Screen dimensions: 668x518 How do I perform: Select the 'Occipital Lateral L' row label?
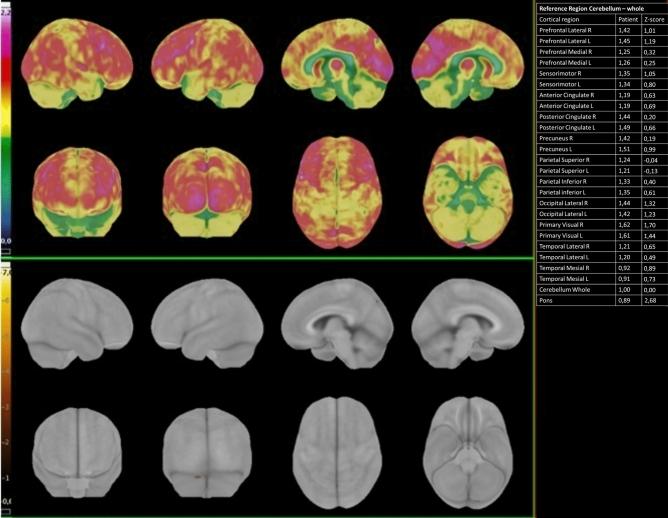[x=563, y=214]
